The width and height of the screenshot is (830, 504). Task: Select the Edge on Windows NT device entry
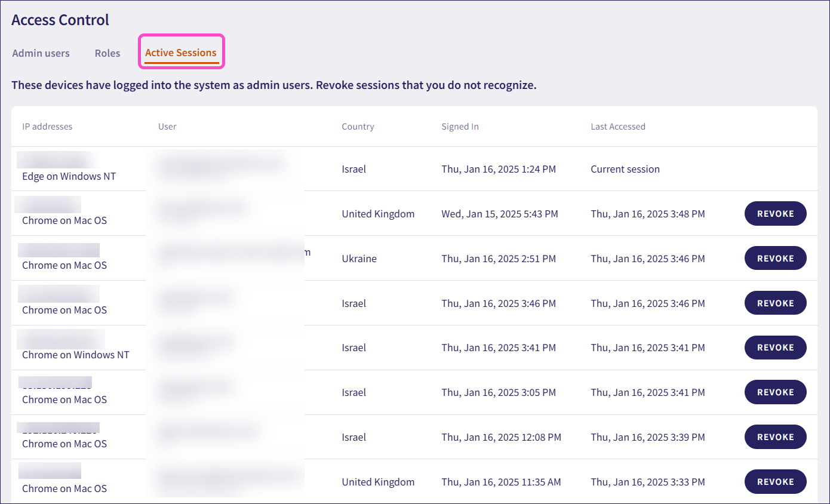69,176
